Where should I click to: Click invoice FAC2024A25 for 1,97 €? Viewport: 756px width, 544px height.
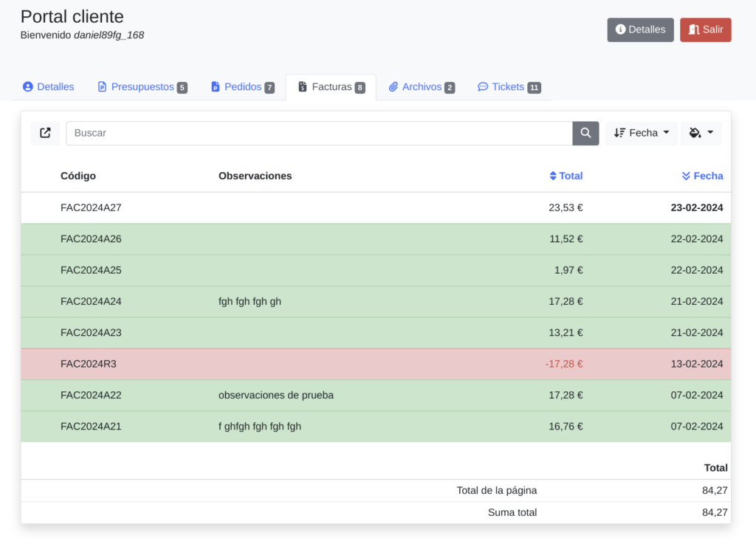tap(91, 270)
